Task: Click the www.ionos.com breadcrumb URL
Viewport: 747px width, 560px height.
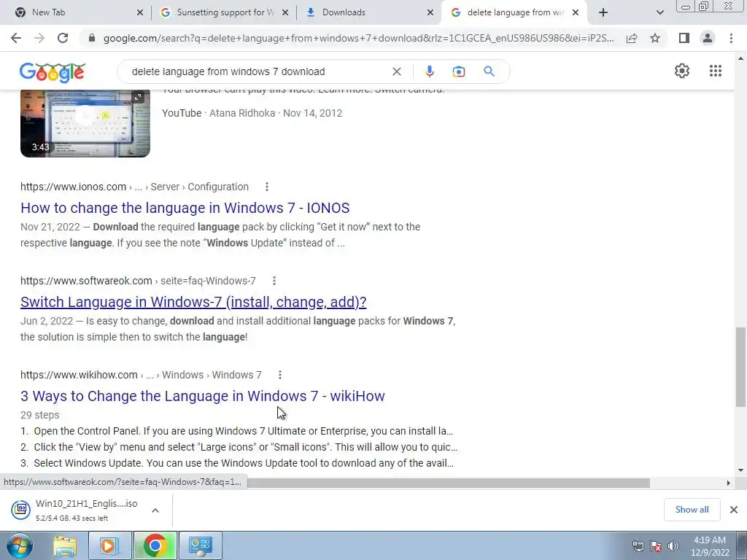Action: click(x=74, y=187)
